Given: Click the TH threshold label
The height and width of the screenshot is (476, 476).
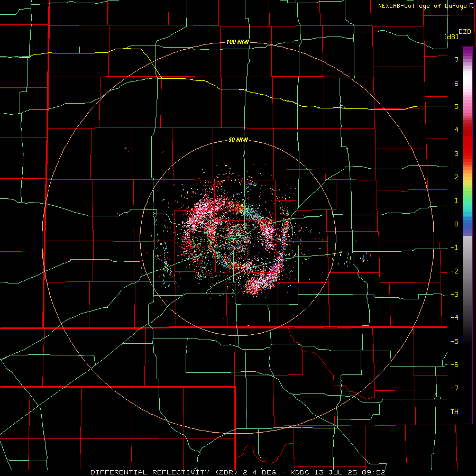Looking at the screenshot, I should [x=454, y=412].
